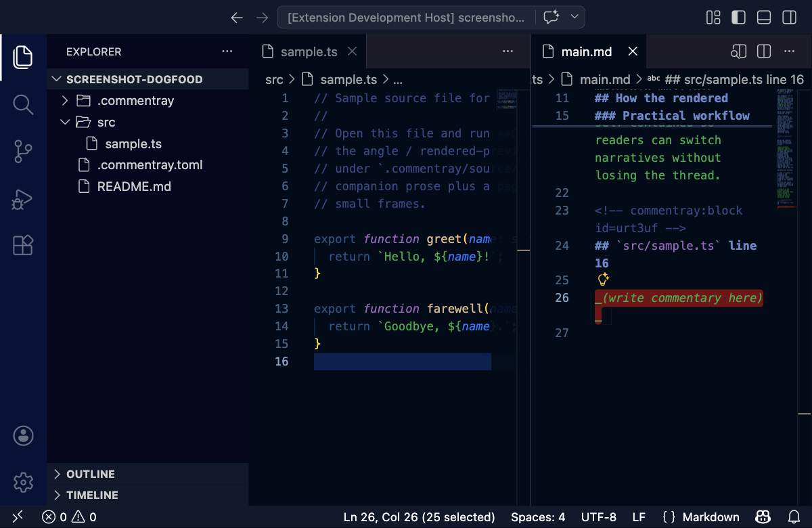Open the Manage gear menu
This screenshot has width=812, height=528.
point(23,483)
